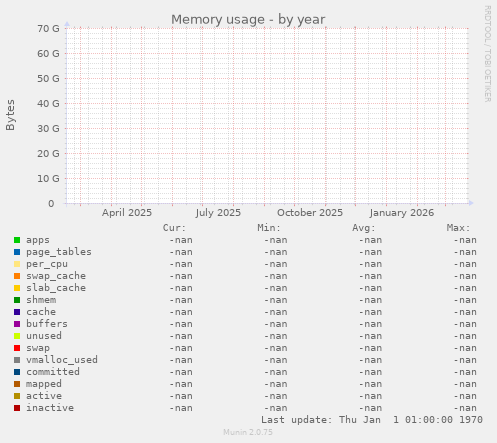Viewport: 497px width, 443px height.
Task: Click the navy committed legend swatch
Action: tap(17, 372)
